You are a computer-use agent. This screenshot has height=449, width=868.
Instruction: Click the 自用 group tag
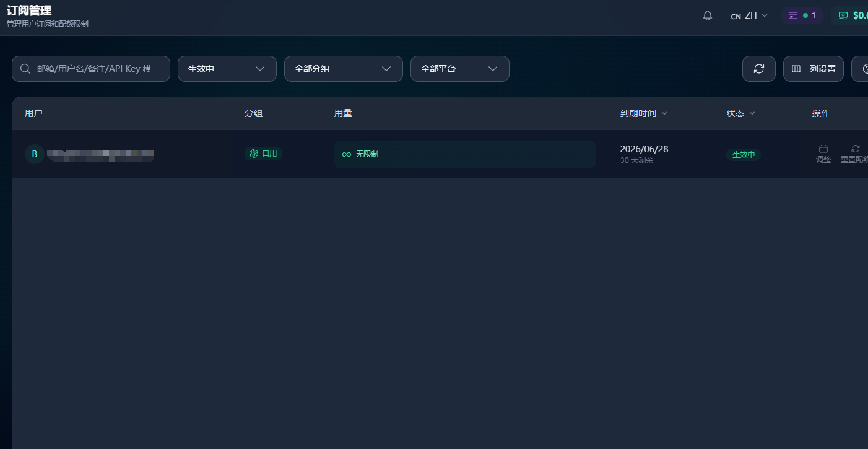(263, 154)
